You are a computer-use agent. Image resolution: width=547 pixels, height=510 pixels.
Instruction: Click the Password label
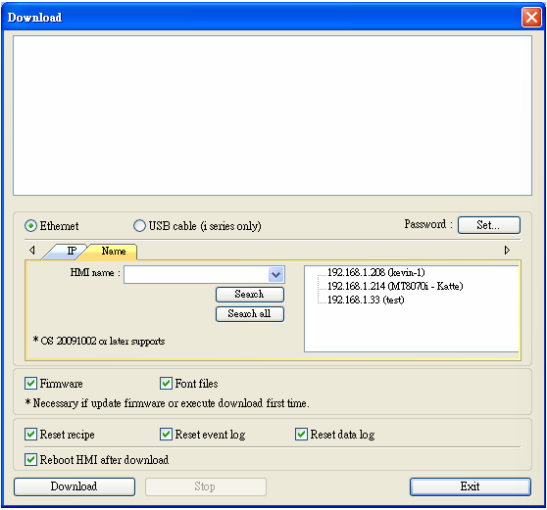pos(429,224)
